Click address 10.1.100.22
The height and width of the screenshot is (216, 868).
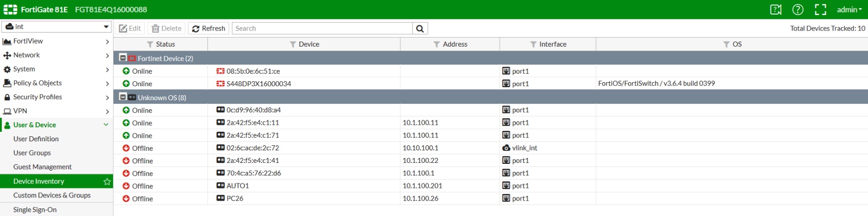420,160
